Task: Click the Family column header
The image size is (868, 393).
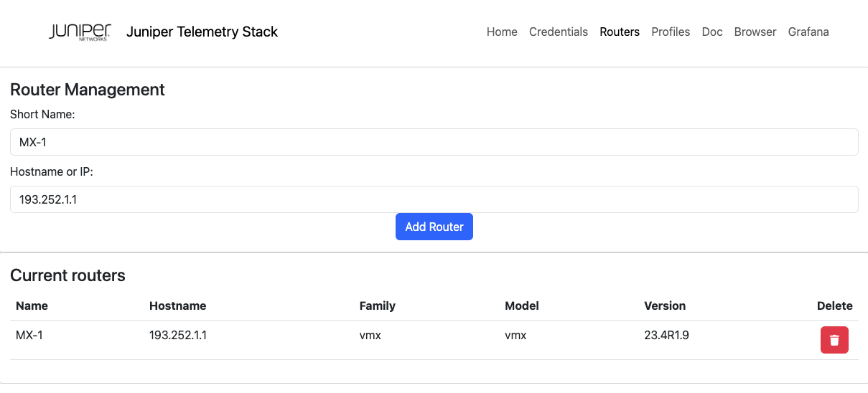Action: pyautogui.click(x=377, y=306)
